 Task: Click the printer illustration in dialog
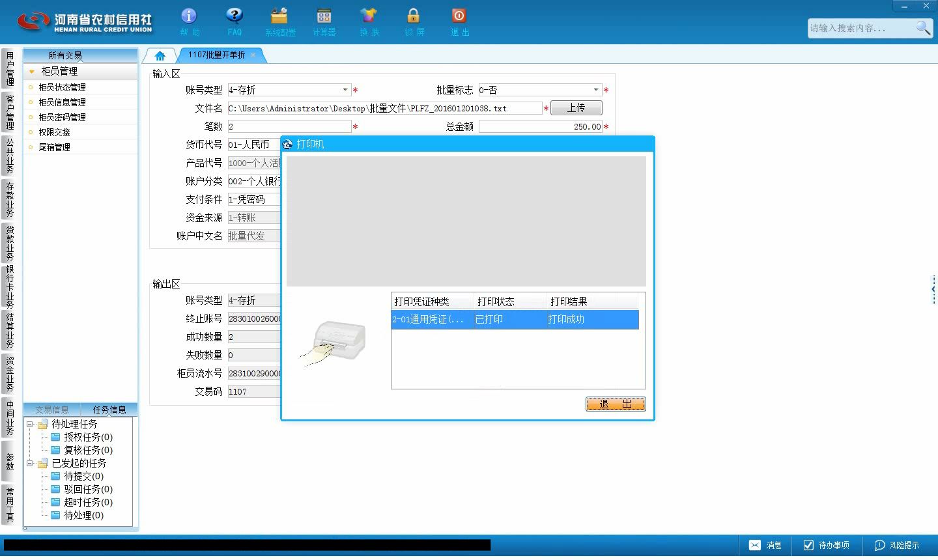[334, 343]
